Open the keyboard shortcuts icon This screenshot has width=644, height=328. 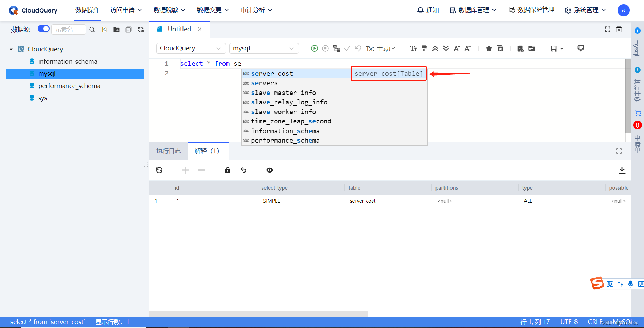point(580,48)
